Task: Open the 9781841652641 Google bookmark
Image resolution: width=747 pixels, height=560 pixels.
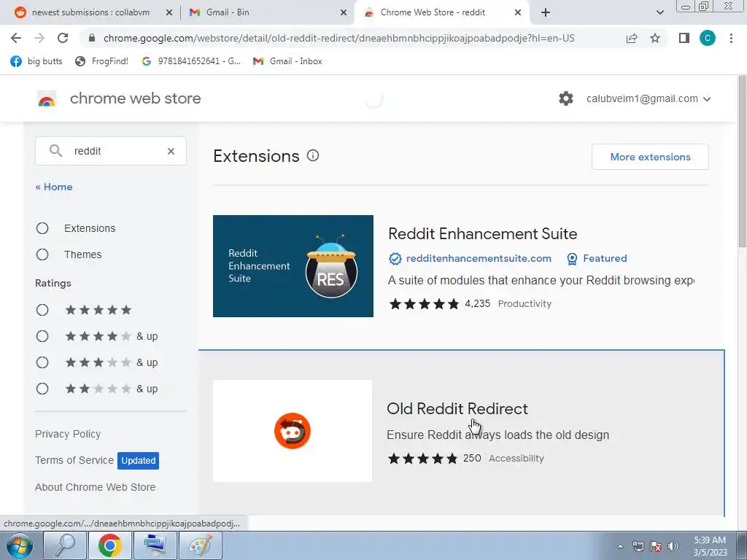Action: pos(192,61)
